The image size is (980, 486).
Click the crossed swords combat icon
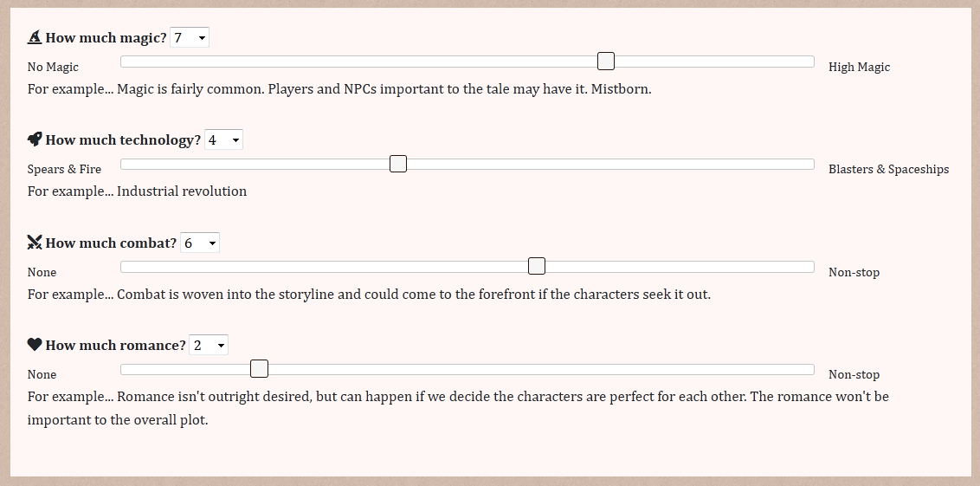(35, 243)
